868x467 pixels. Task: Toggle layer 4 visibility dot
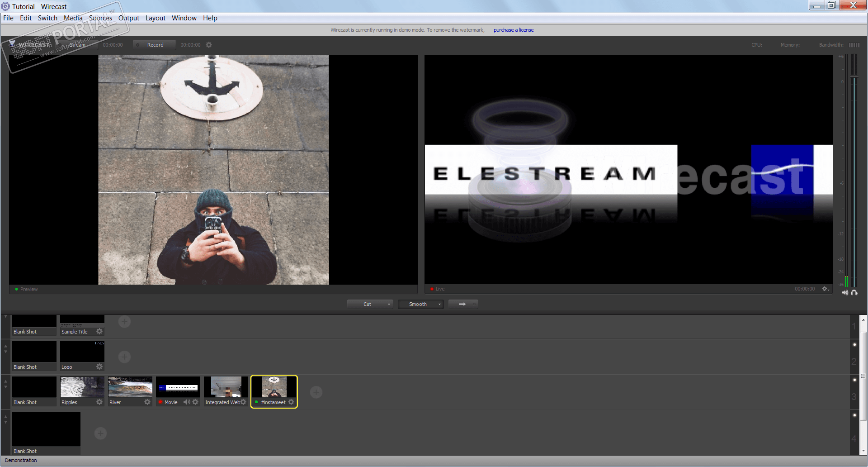point(854,415)
